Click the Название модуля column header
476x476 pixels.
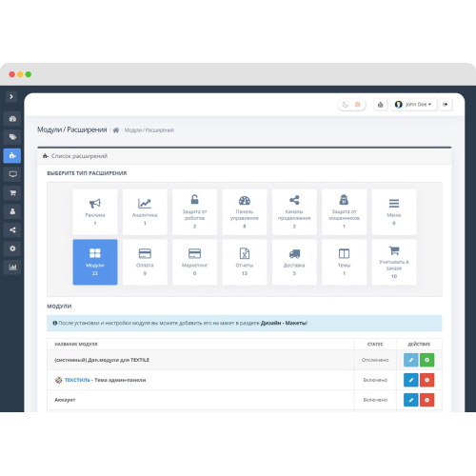click(76, 344)
